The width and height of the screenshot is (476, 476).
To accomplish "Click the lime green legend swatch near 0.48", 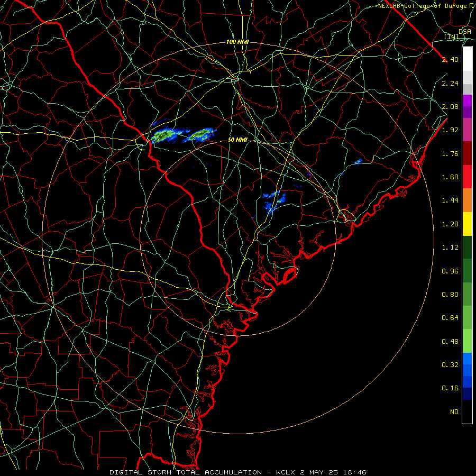I will coord(467,341).
